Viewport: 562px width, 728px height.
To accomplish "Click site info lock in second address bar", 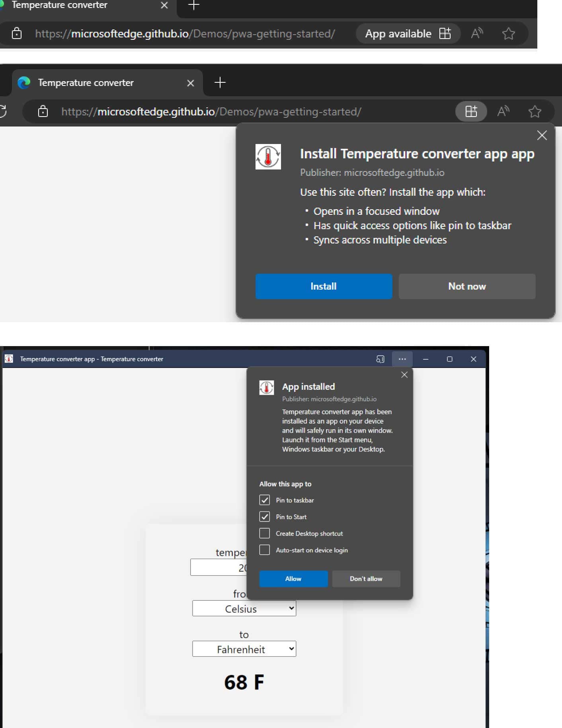I will tap(43, 111).
